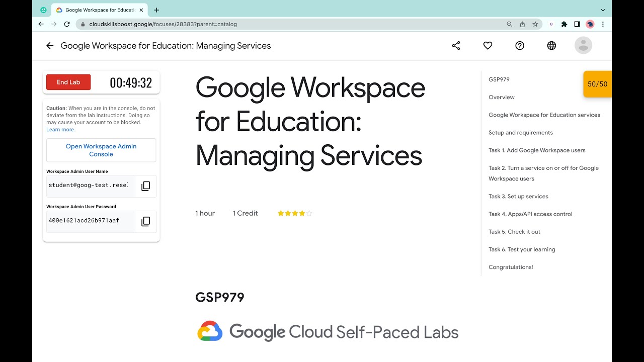Image resolution: width=644 pixels, height=362 pixels.
Task: Copy the Workspace Admin User Name
Action: click(146, 186)
